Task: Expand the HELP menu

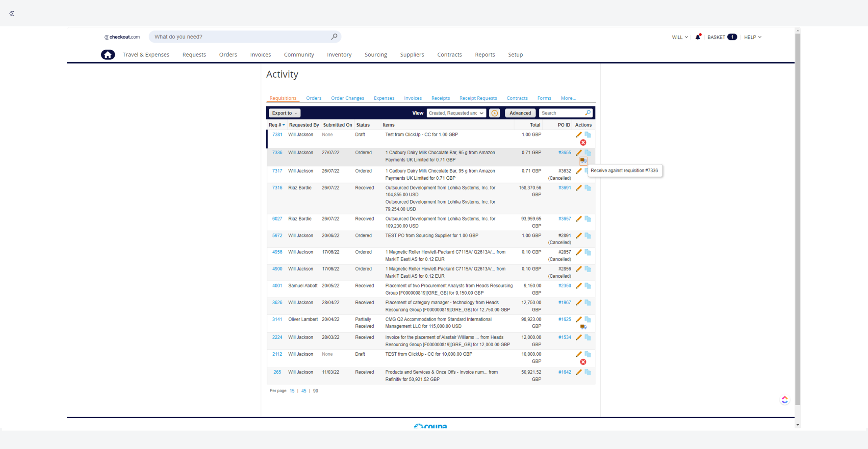Action: click(x=753, y=37)
